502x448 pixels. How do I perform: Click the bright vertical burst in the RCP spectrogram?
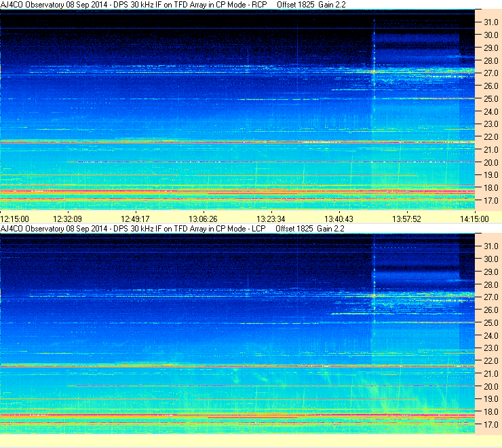pyautogui.click(x=374, y=77)
